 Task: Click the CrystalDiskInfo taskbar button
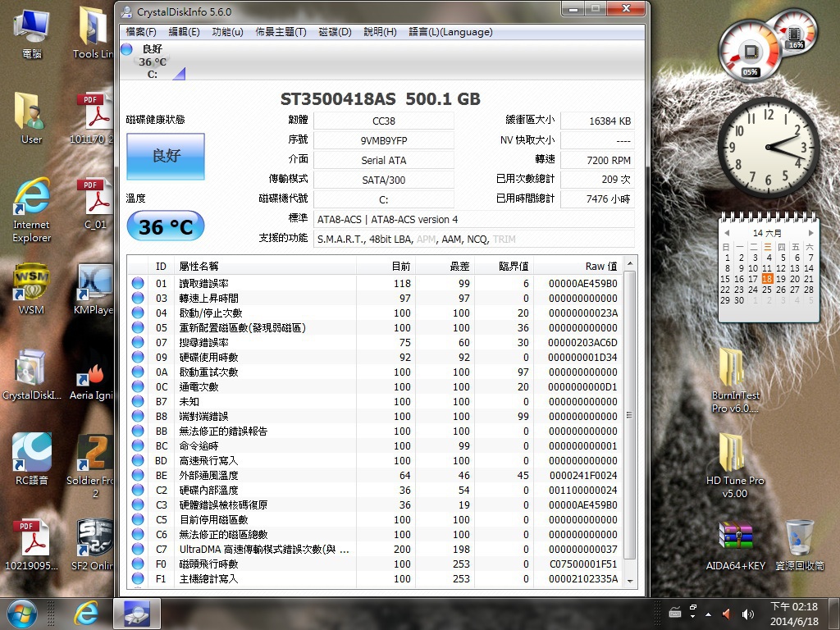click(137, 614)
